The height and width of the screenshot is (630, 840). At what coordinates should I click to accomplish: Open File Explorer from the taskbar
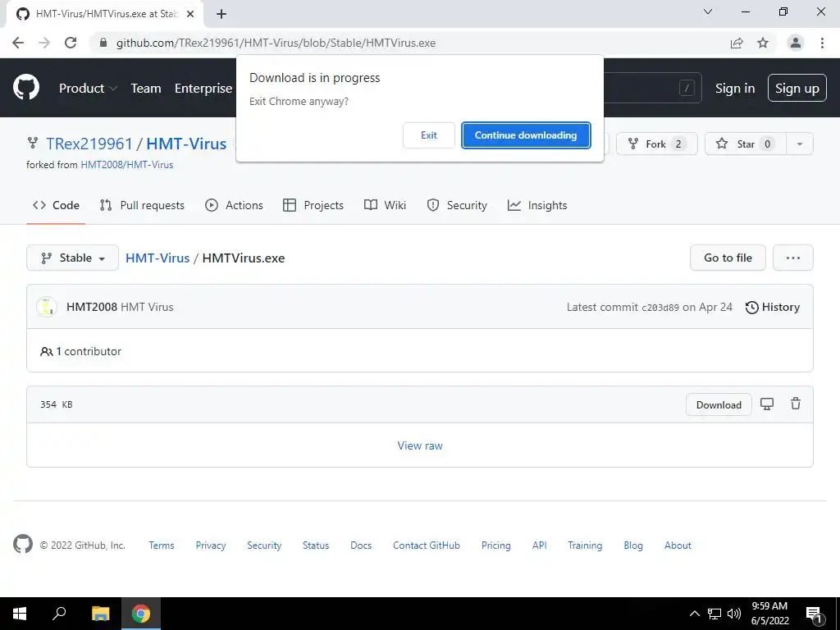100,614
